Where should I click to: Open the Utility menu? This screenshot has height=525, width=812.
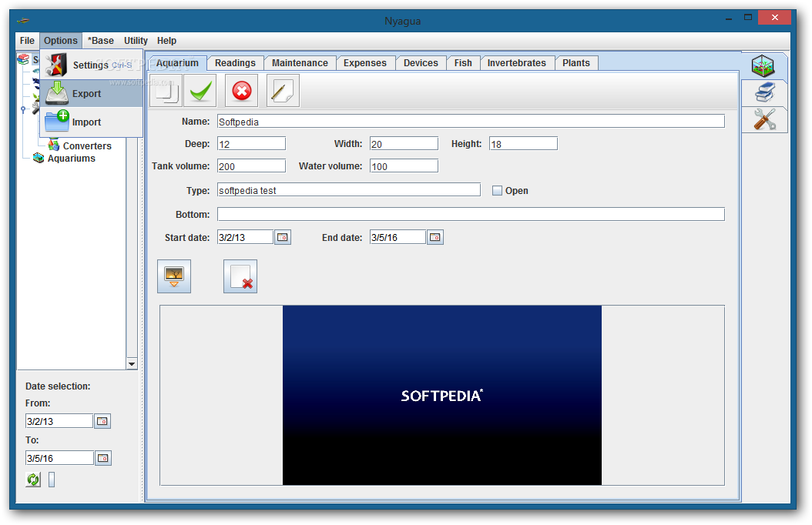(136, 40)
